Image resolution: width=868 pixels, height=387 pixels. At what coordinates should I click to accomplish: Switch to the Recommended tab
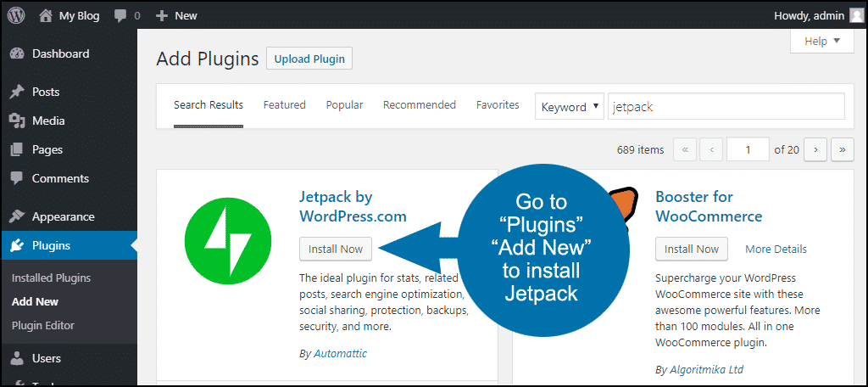pyautogui.click(x=420, y=104)
